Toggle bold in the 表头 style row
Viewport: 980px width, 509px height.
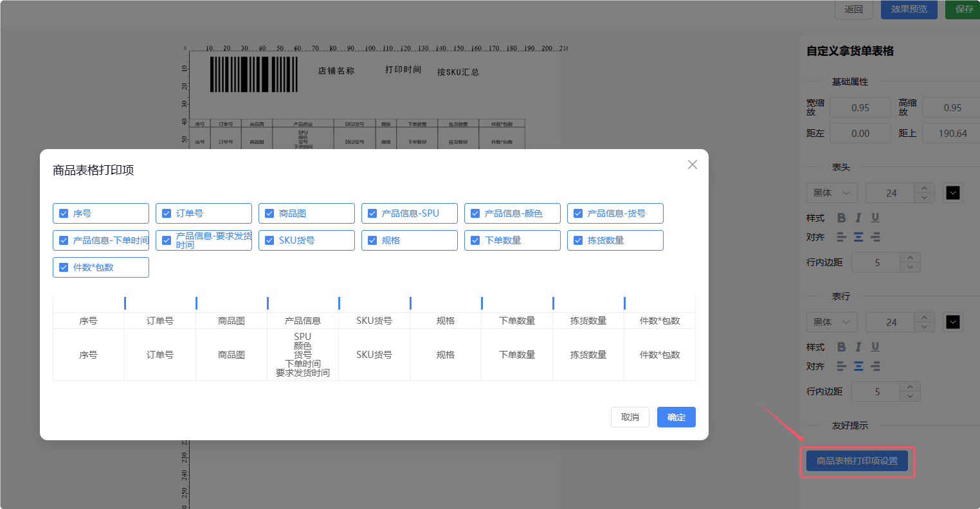pos(841,218)
